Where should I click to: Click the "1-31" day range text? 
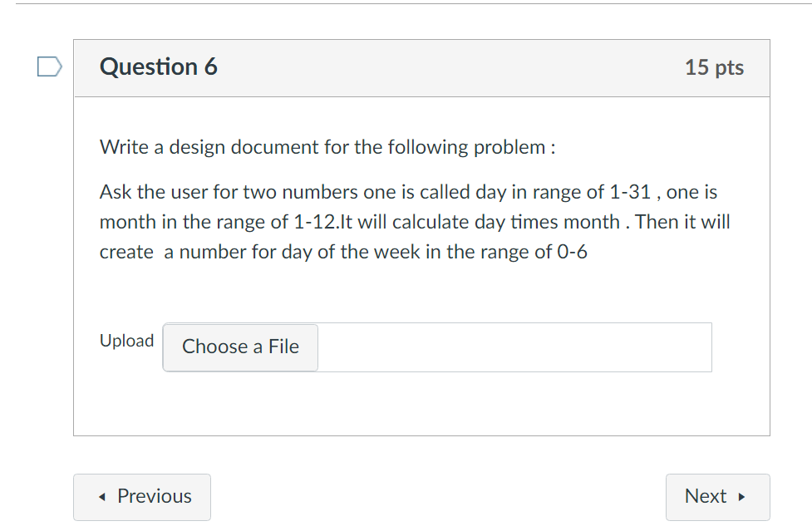pyautogui.click(x=629, y=193)
